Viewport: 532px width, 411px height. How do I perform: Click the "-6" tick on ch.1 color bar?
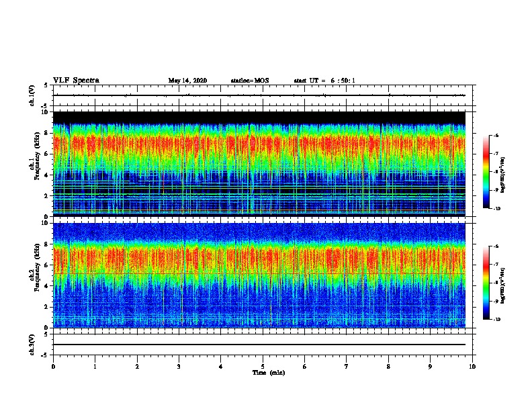(x=496, y=136)
